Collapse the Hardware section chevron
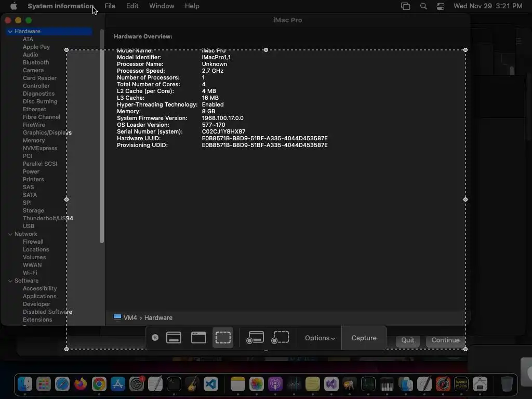The image size is (532, 399). pyautogui.click(x=10, y=31)
